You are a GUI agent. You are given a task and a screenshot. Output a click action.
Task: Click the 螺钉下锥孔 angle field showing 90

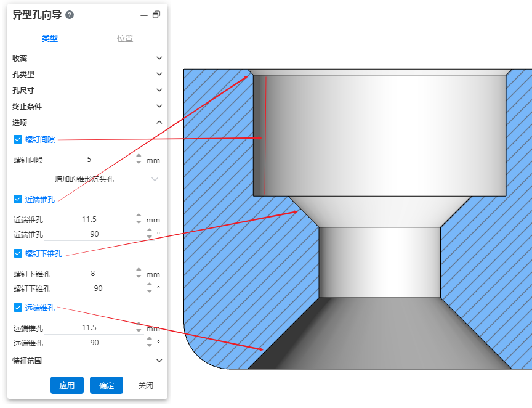(x=98, y=288)
